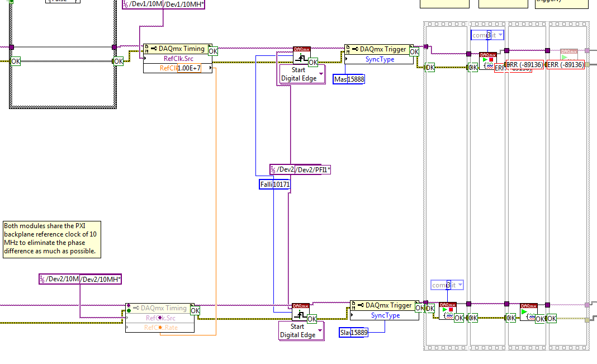This screenshot has height=364, width=597.
Task: Select the lower DAQmx Start Task VI icon
Action: tap(528, 312)
